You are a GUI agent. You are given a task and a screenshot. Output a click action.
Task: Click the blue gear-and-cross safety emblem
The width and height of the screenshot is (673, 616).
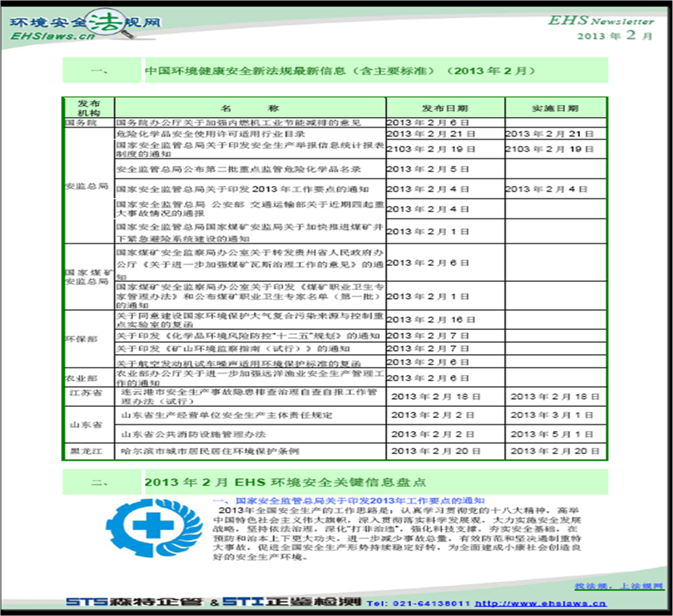tap(154, 528)
